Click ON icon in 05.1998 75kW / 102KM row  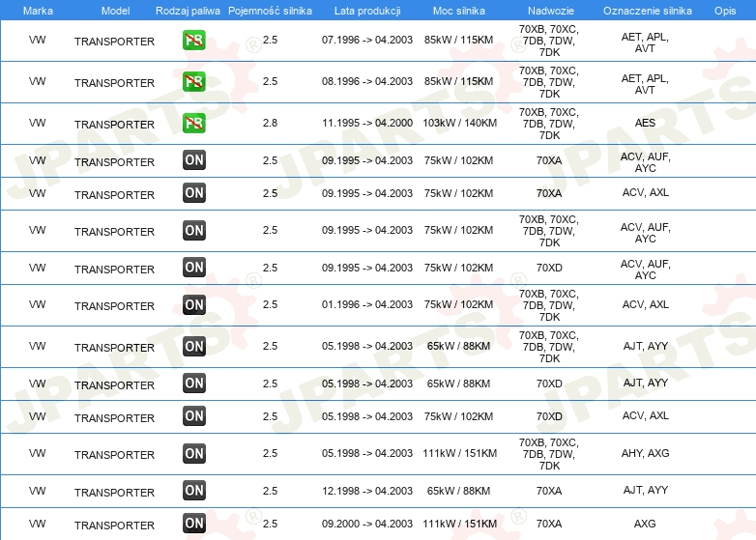[193, 416]
